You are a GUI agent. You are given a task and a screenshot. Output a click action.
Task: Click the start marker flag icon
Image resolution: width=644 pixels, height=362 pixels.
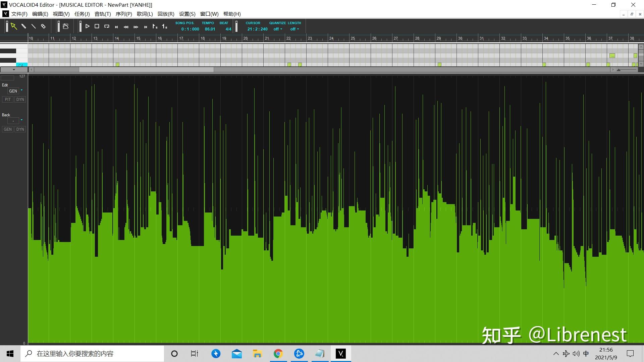155,26
